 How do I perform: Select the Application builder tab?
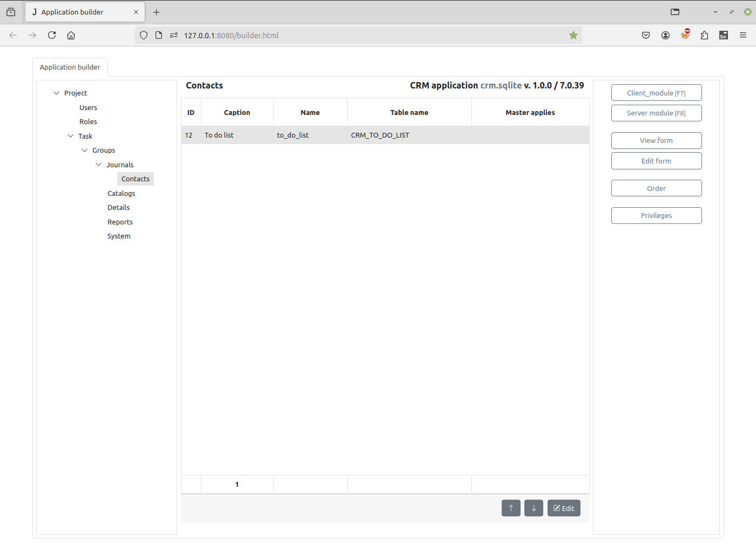70,67
